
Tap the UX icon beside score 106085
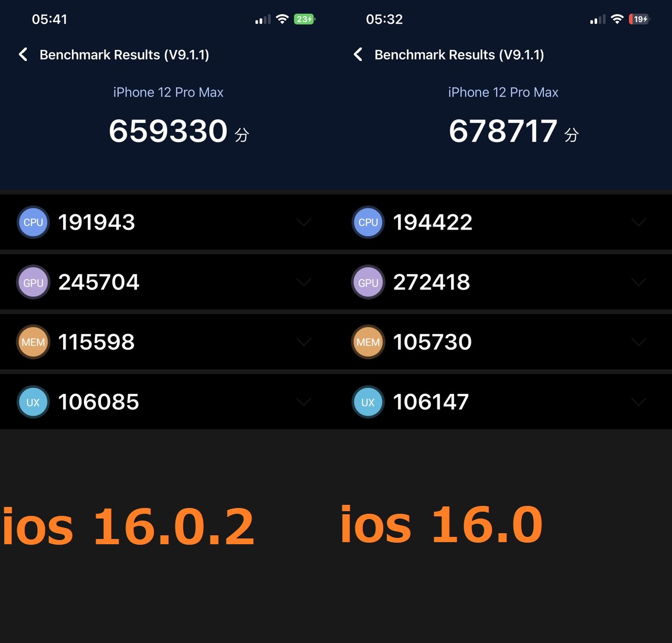[33, 402]
